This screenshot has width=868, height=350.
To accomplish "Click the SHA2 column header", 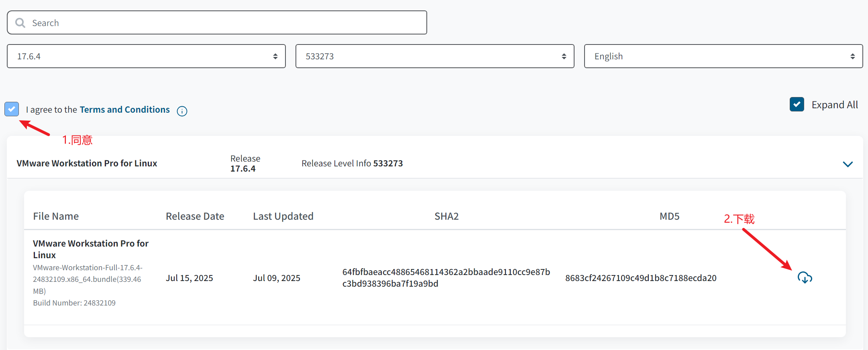I will 446,216.
